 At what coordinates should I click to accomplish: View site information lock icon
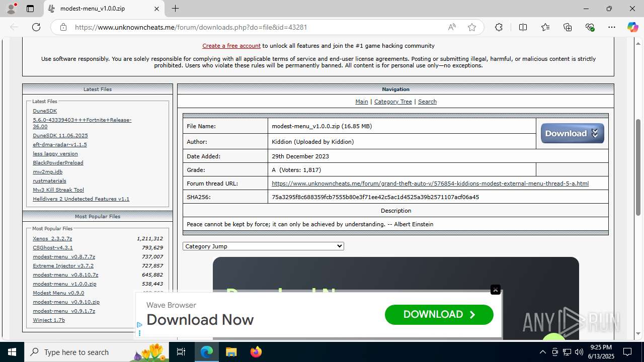(63, 27)
